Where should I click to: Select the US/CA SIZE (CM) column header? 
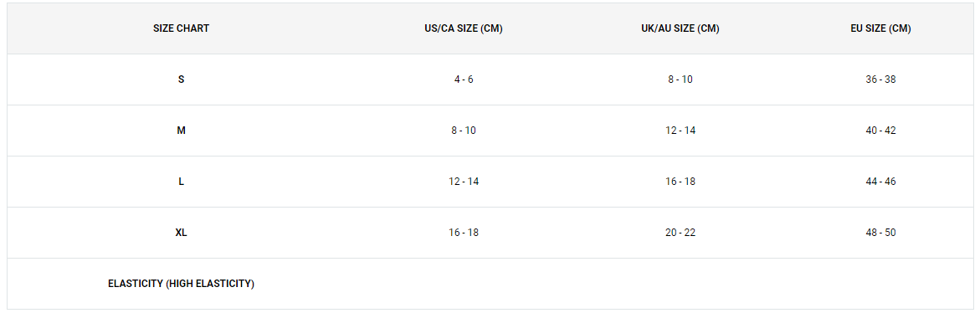[x=463, y=28]
